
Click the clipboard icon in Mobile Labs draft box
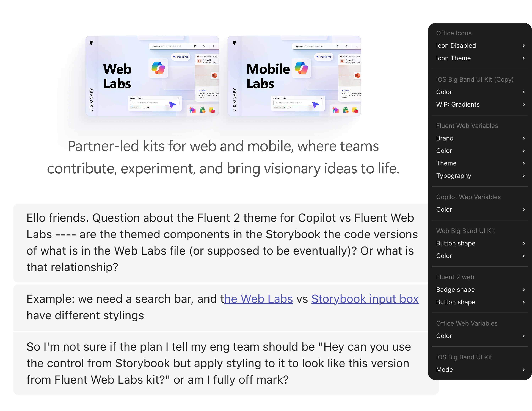click(284, 108)
